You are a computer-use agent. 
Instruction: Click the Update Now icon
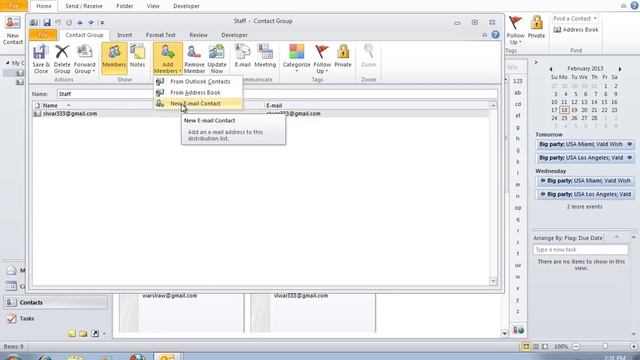tap(217, 59)
